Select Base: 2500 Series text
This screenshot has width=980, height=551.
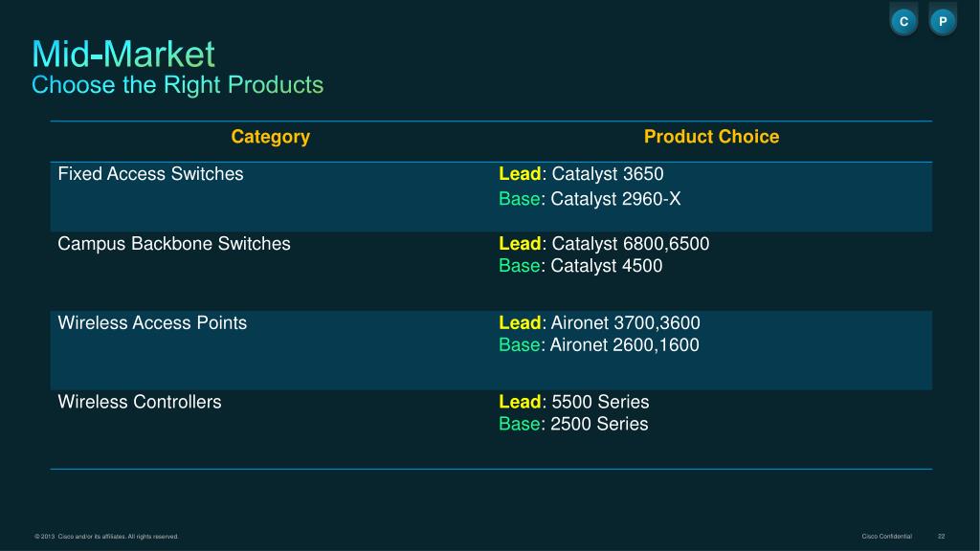point(573,424)
